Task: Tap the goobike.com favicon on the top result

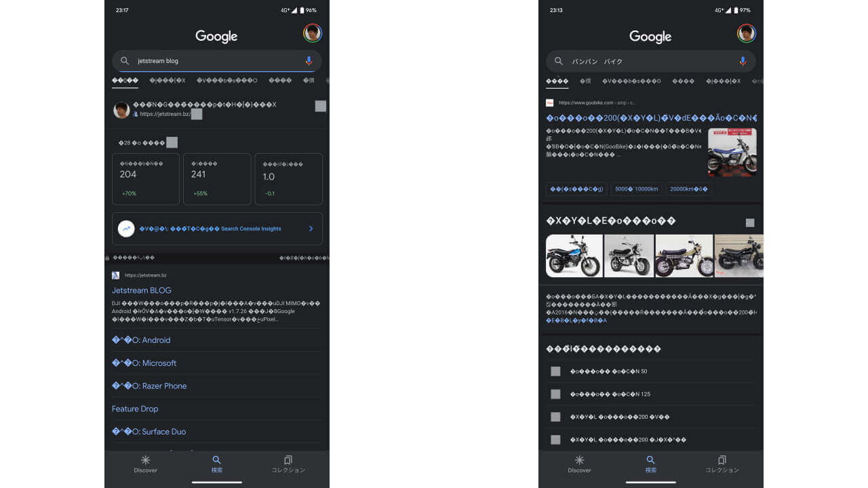Action: click(x=550, y=102)
